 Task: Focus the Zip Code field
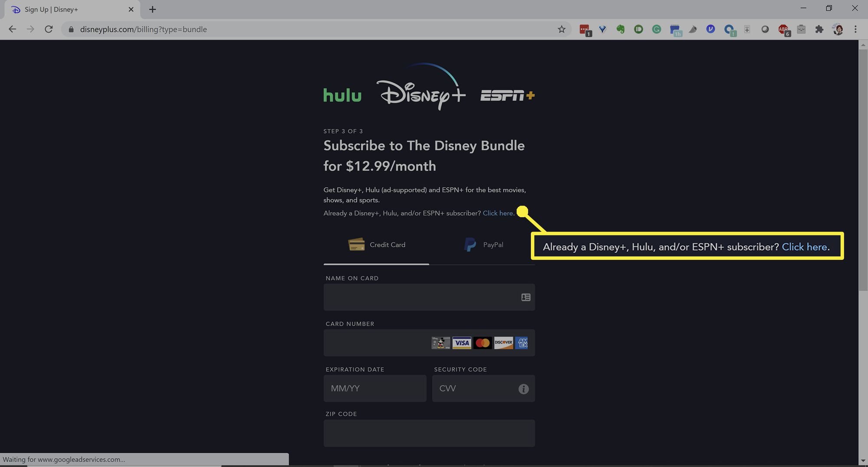coord(429,433)
